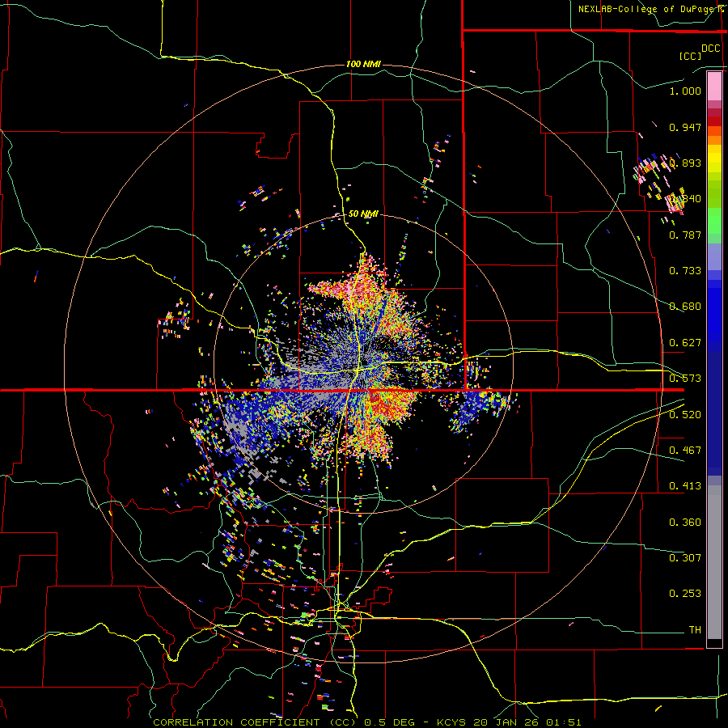This screenshot has width=728, height=728.
Task: Select the 0.627 scale value
Action: 685,343
